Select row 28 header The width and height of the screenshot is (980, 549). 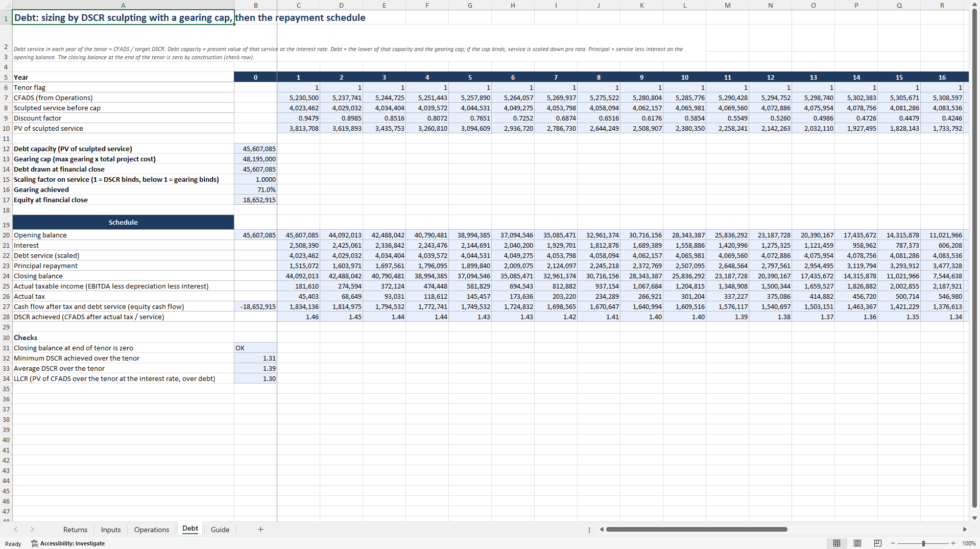[x=6, y=317]
